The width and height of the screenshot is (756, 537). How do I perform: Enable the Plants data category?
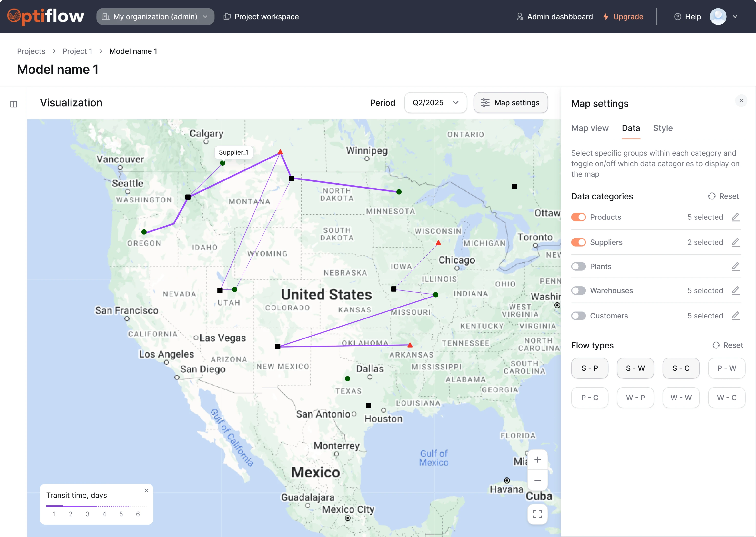578,267
